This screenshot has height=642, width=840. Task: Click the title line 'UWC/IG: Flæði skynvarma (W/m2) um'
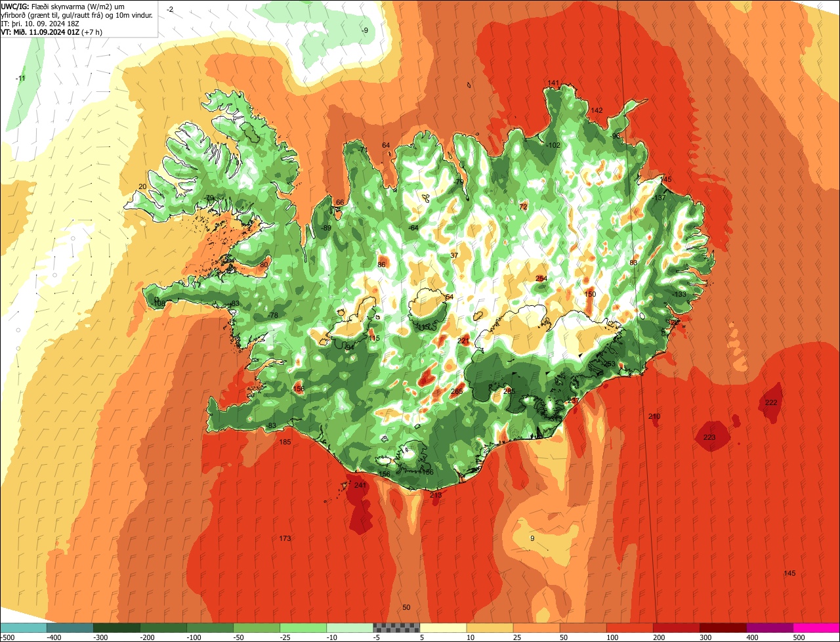click(x=64, y=6)
